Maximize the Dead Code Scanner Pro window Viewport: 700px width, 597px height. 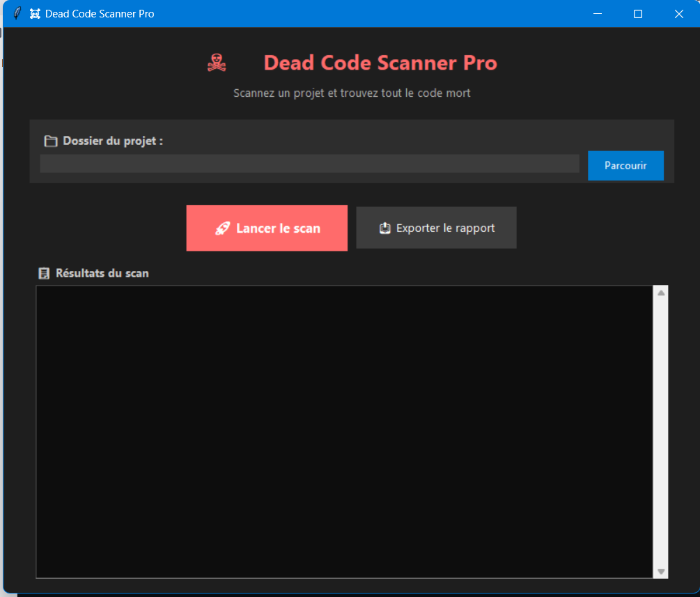pos(638,14)
